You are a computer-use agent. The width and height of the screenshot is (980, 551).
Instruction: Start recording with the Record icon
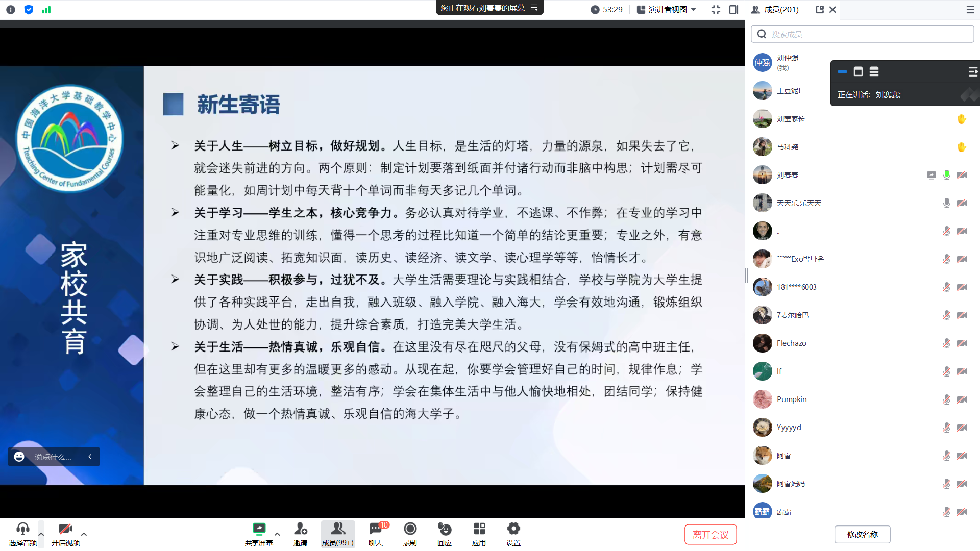(x=410, y=529)
